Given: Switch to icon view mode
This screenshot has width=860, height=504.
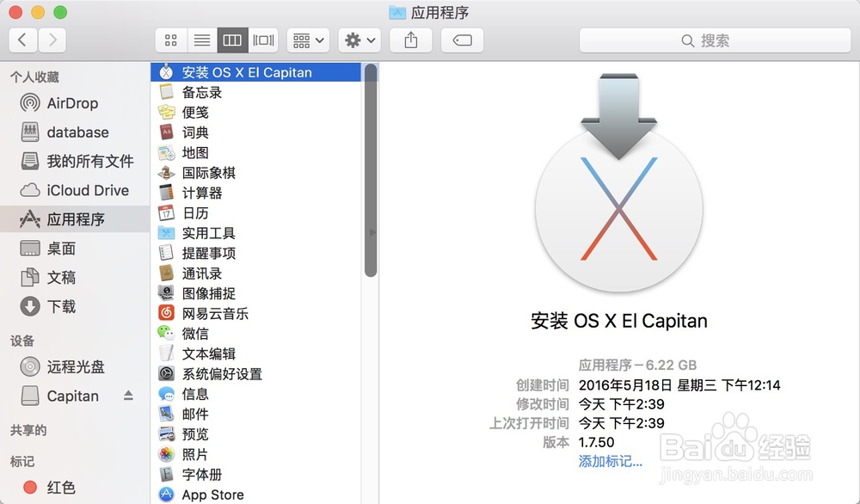Looking at the screenshot, I should pyautogui.click(x=170, y=40).
